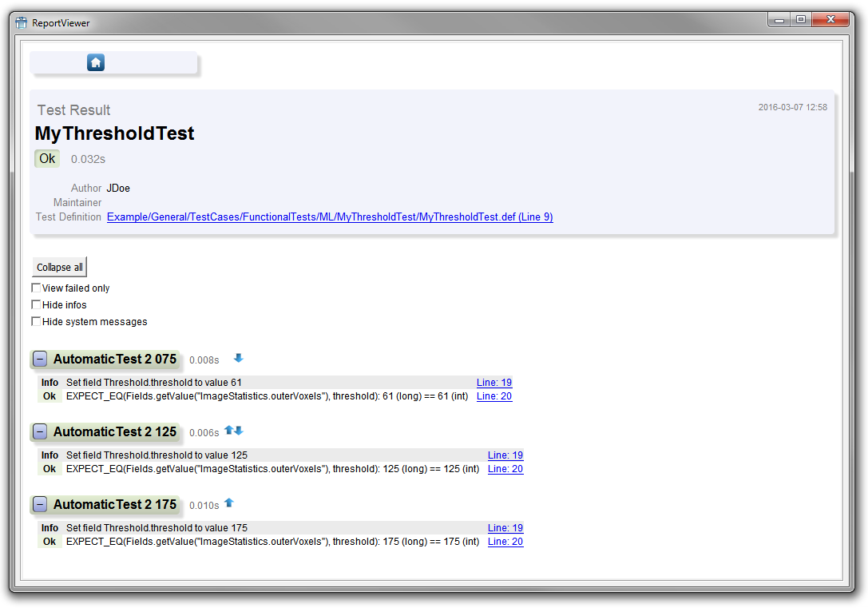
Task: Click the Home icon in the navigation bar
Action: (96, 62)
